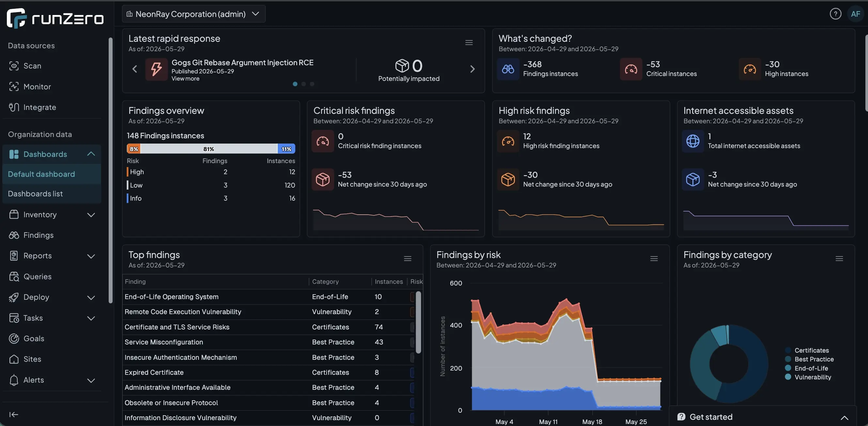868x426 pixels.
Task: Open the AF user avatar menu
Action: [855, 14]
